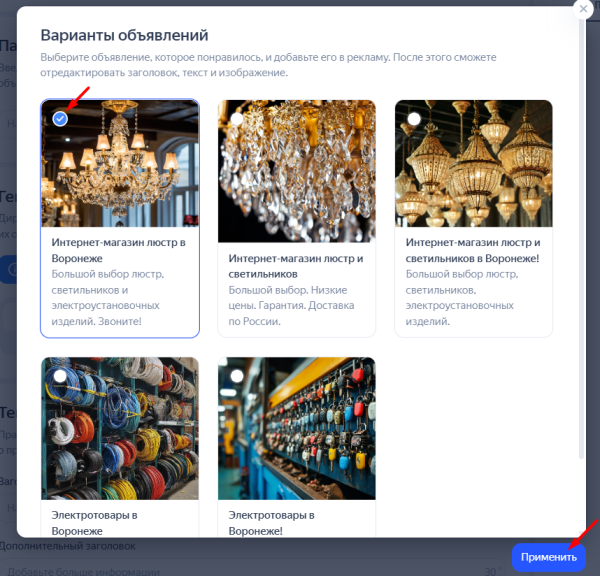
Task: Choose the third ad variant's radio button
Action: pos(414,119)
